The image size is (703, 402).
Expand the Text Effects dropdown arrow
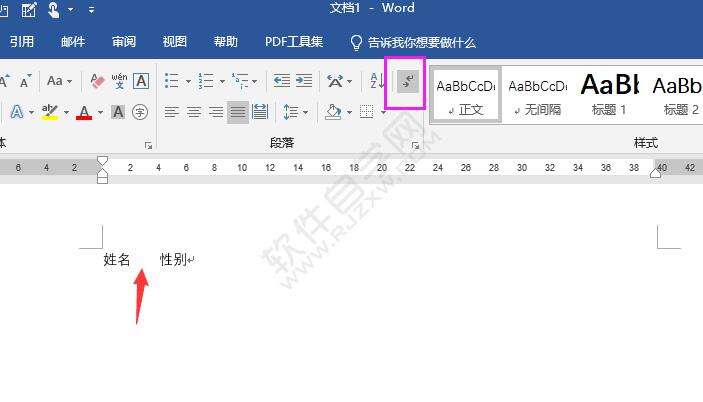coord(31,112)
